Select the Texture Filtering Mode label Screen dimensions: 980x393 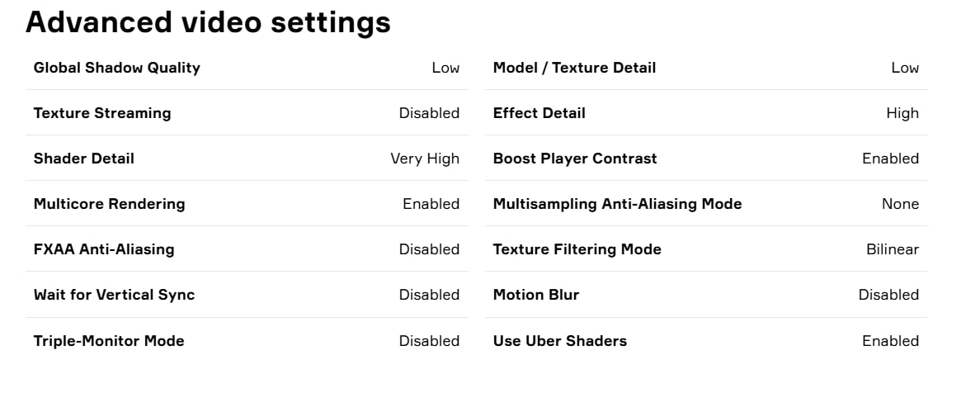577,249
